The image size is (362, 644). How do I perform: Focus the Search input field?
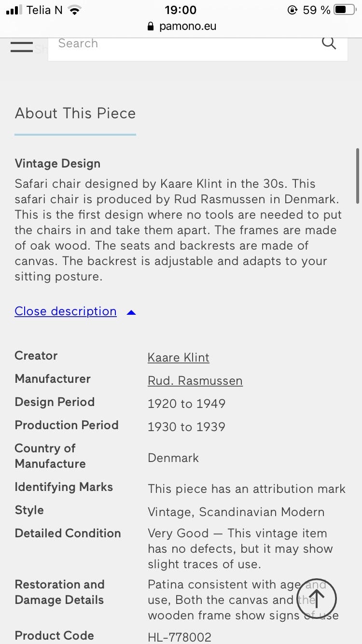(x=183, y=43)
